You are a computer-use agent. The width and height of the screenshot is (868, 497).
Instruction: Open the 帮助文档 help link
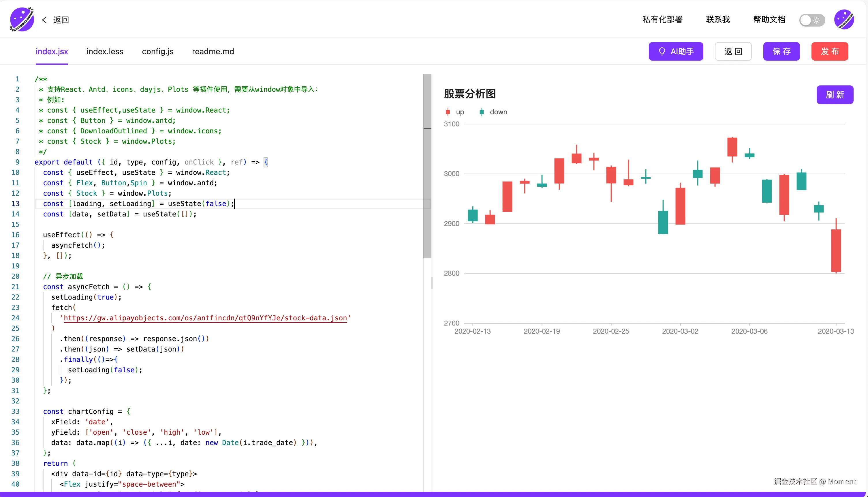pyautogui.click(x=769, y=19)
